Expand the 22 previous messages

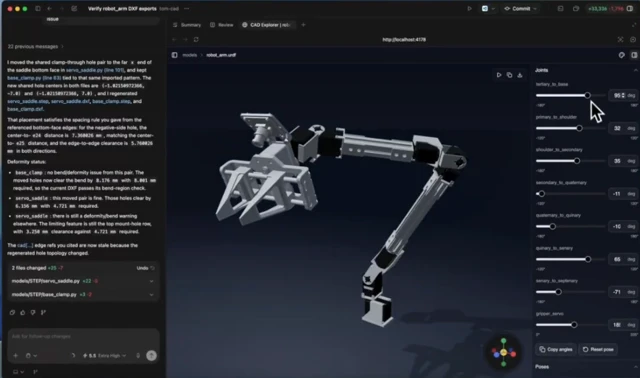(x=36, y=47)
